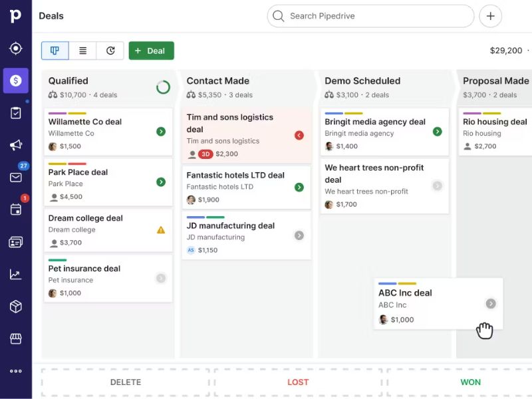The image size is (532, 399).
Task: Expand the more options ellipsis in sidebar
Action: click(x=15, y=371)
